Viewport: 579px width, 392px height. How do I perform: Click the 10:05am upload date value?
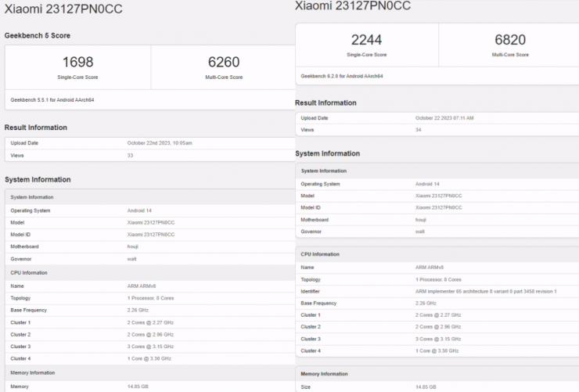point(160,143)
